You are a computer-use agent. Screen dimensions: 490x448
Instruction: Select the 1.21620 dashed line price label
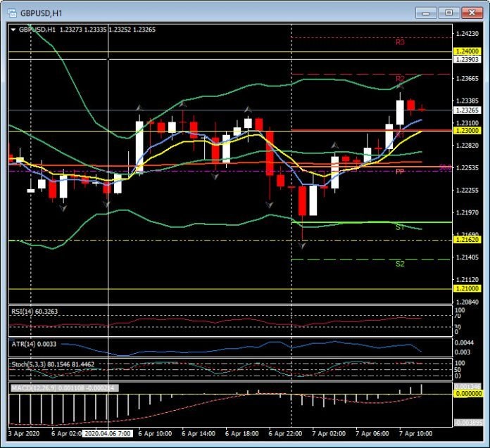[x=467, y=240]
